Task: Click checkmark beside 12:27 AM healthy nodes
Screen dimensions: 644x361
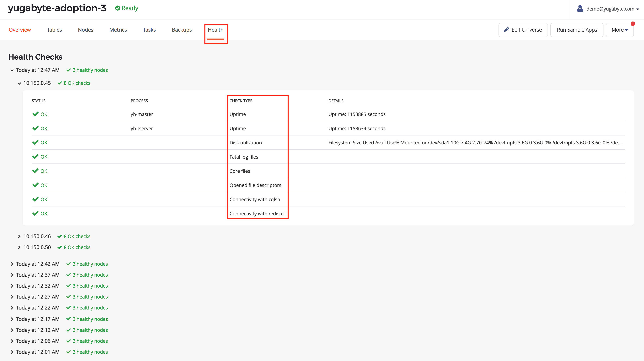Action: 68,297
